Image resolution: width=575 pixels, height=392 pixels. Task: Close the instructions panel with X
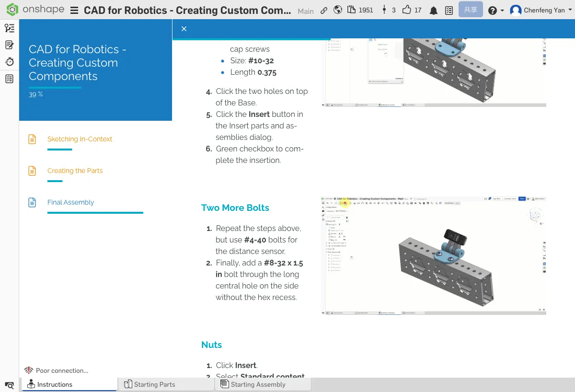click(184, 29)
